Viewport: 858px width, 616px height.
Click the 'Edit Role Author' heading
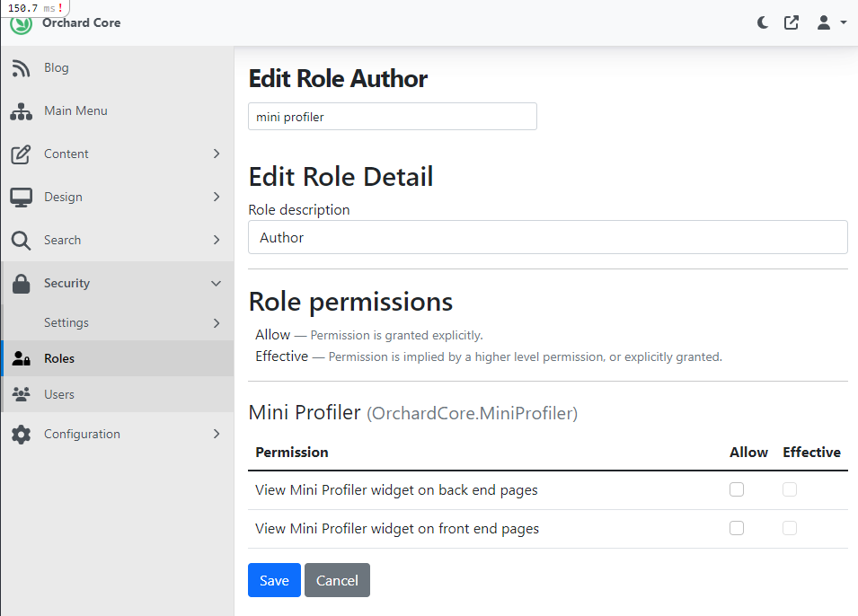[338, 79]
